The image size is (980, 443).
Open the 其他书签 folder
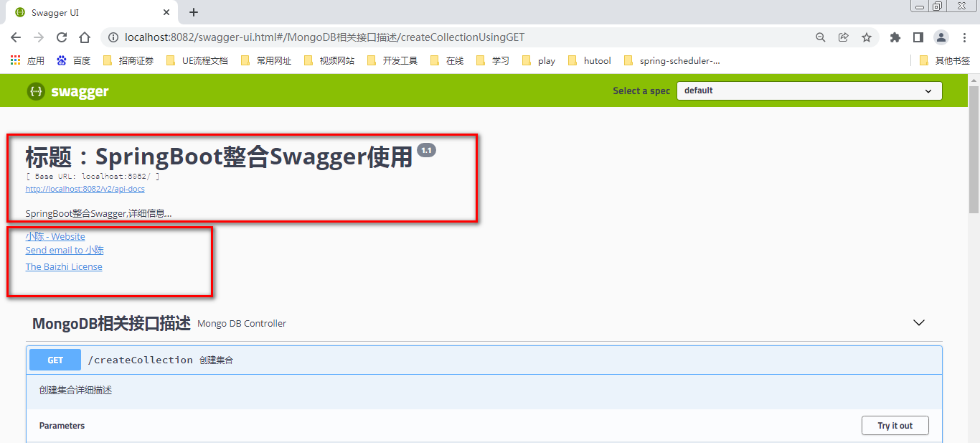pyautogui.click(x=944, y=61)
